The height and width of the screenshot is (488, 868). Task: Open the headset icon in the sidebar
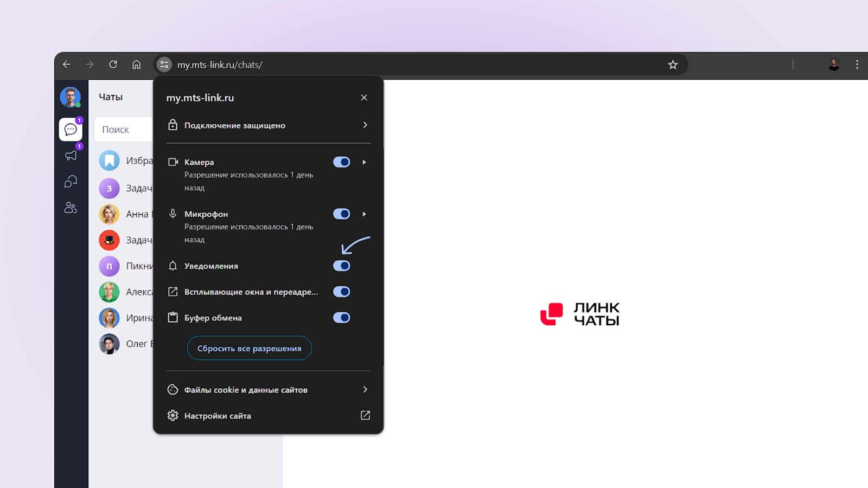click(x=71, y=182)
